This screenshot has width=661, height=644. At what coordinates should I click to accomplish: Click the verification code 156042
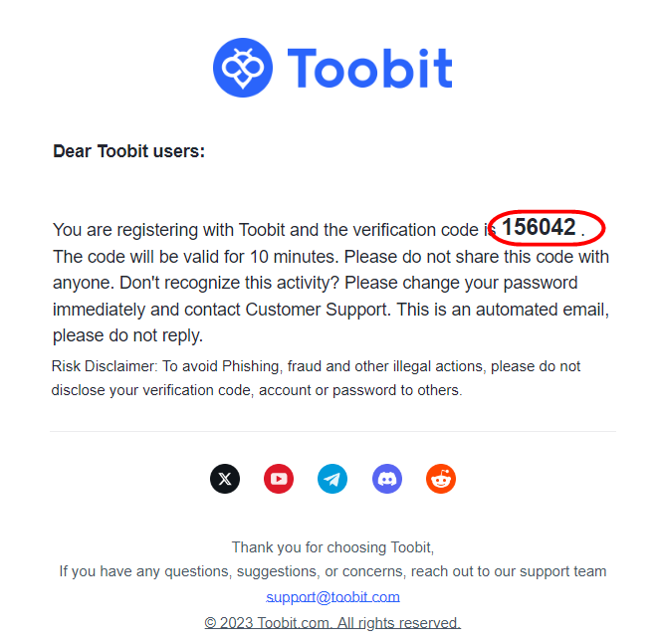pos(539,228)
